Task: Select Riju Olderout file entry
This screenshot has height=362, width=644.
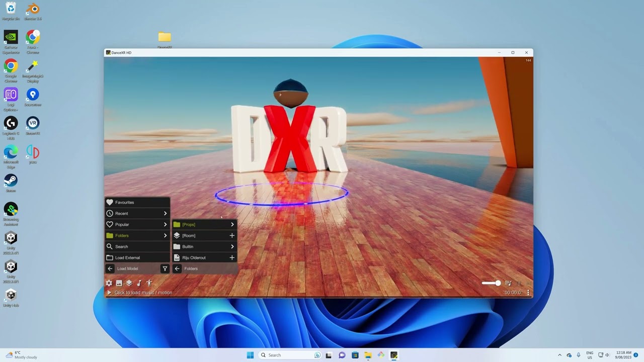Action: [204, 257]
